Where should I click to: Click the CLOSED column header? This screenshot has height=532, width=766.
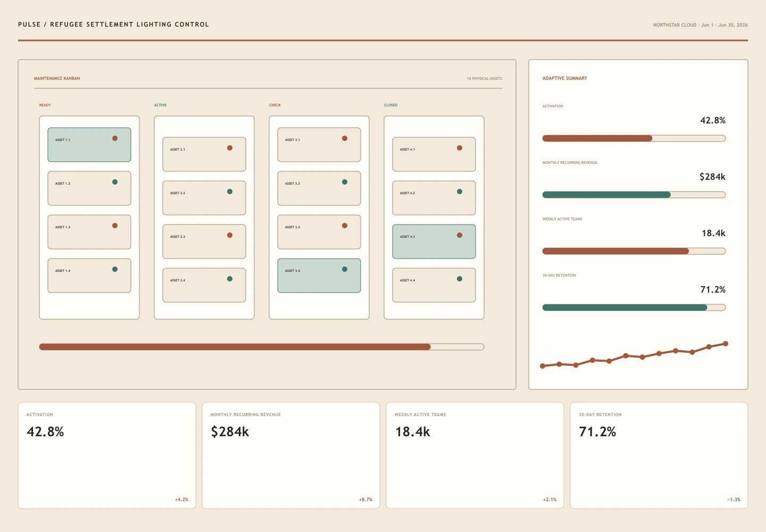point(391,105)
